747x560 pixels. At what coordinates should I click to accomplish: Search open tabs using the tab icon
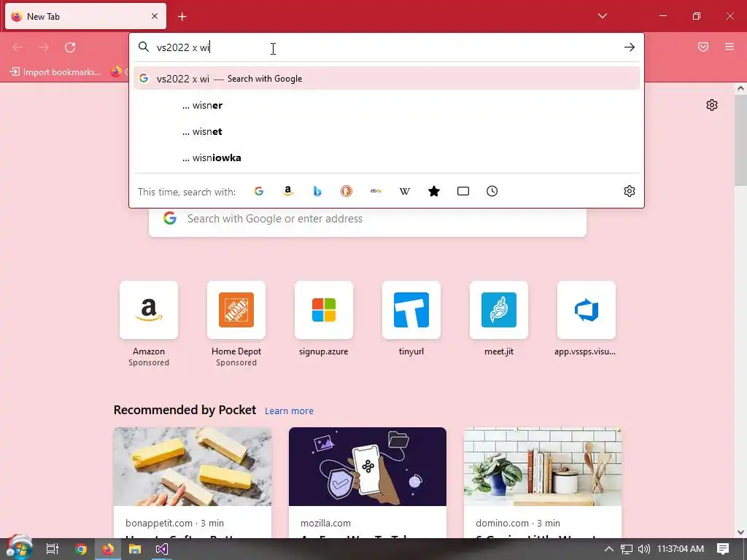pos(463,192)
